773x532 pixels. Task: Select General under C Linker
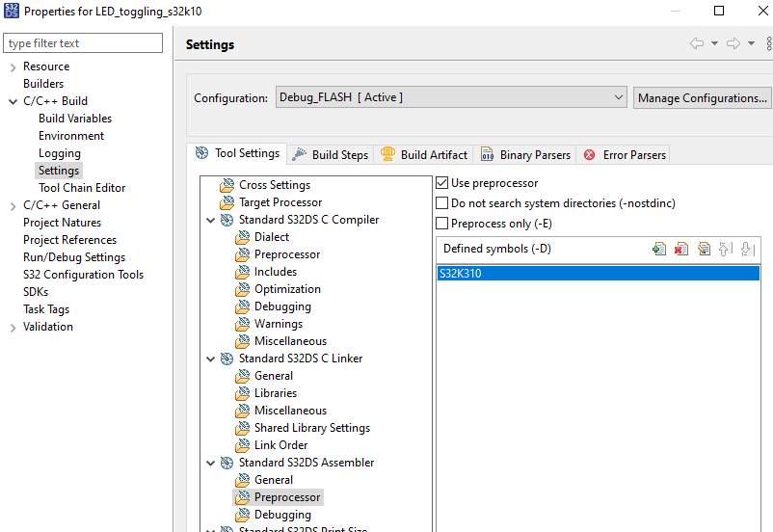click(274, 376)
